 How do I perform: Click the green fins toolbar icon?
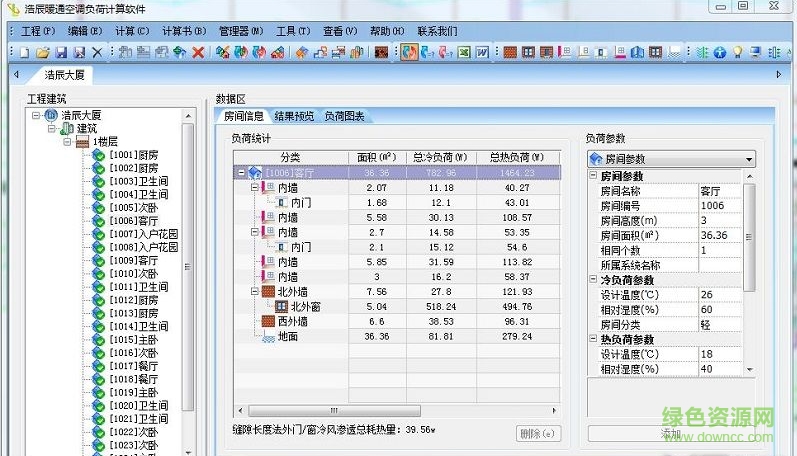[702, 52]
